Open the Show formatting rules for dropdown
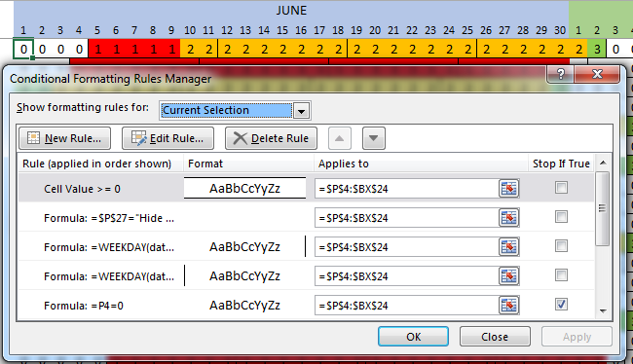Viewport: 633px width, 364px height. click(x=301, y=111)
